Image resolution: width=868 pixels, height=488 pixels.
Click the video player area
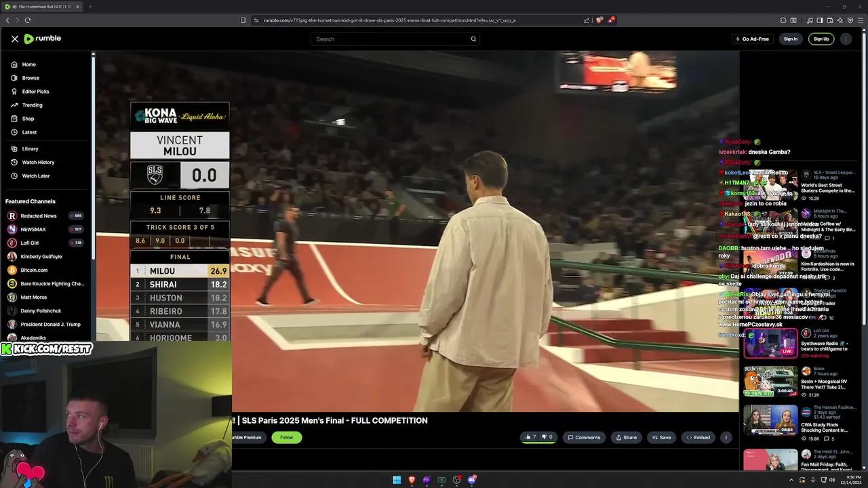pyautogui.click(x=417, y=230)
